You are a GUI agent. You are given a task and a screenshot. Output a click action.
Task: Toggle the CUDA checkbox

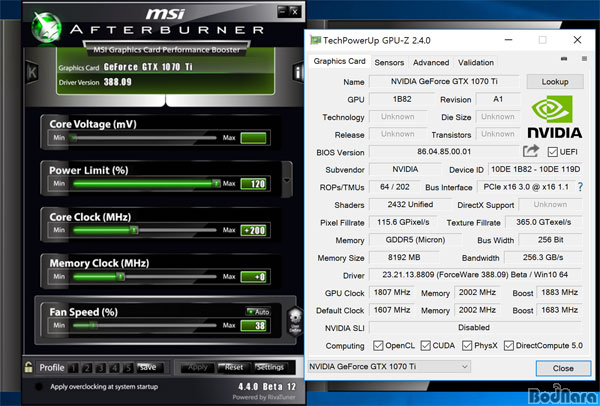click(x=426, y=346)
